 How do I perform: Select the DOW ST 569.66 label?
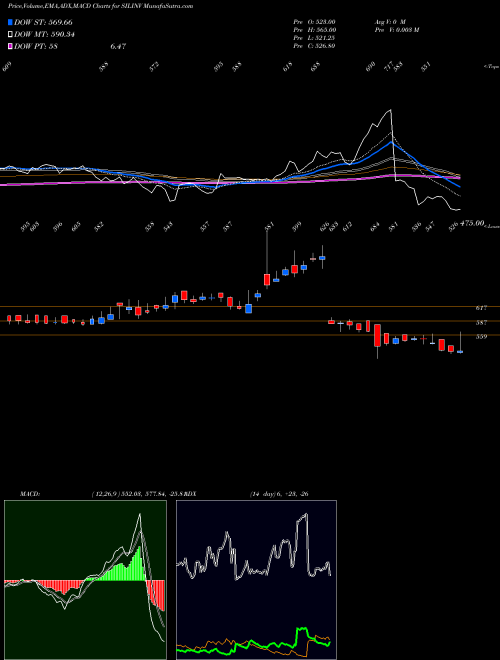pos(43,22)
